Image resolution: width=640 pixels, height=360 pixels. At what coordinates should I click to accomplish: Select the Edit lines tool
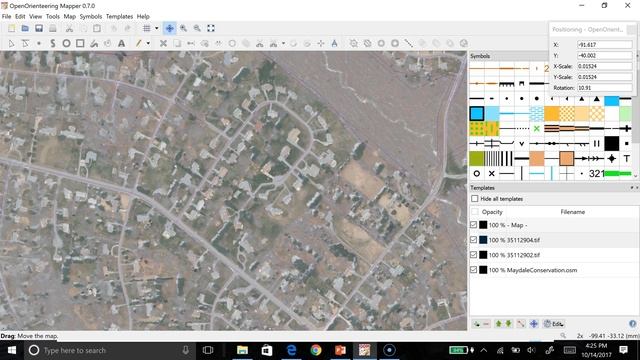pos(25,43)
